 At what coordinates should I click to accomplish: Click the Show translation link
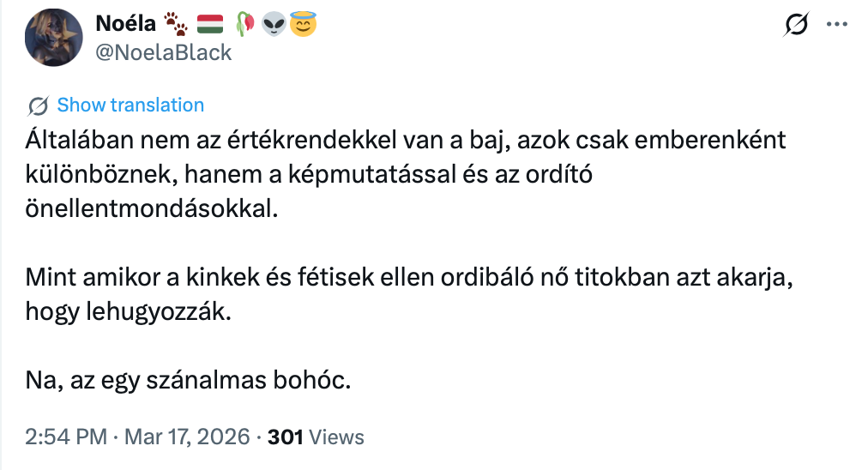tap(130, 105)
